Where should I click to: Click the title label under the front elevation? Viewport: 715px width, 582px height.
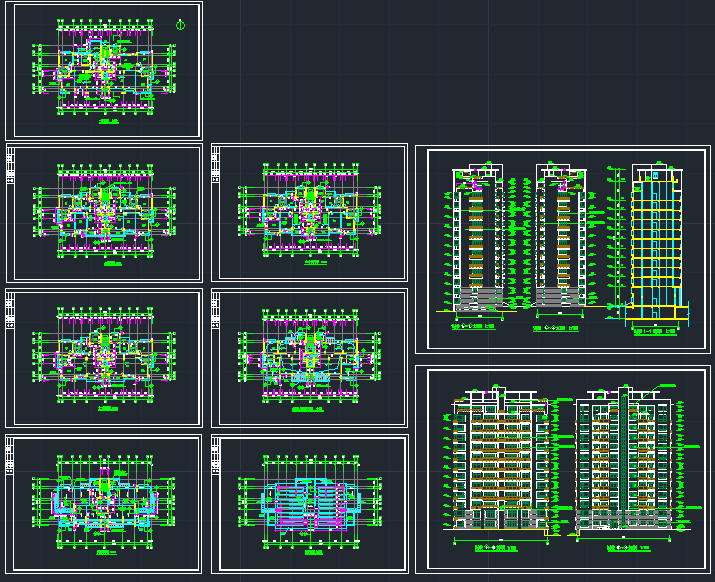pyautogui.click(x=496, y=548)
